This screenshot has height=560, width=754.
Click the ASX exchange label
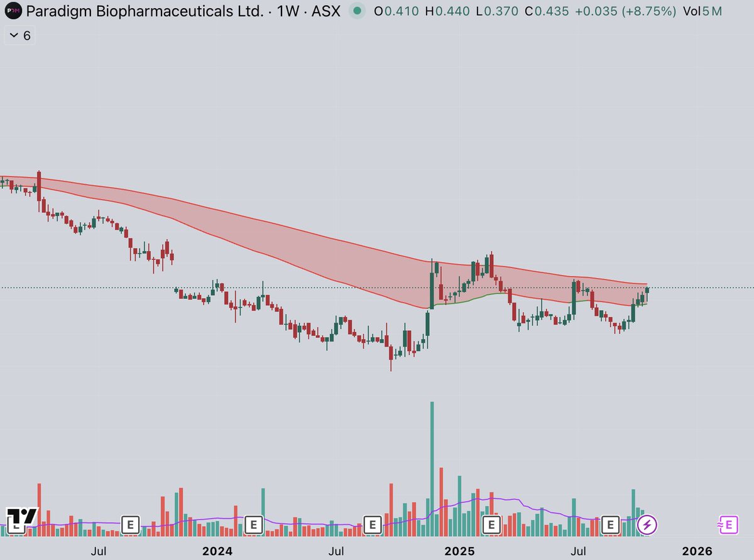[326, 11]
